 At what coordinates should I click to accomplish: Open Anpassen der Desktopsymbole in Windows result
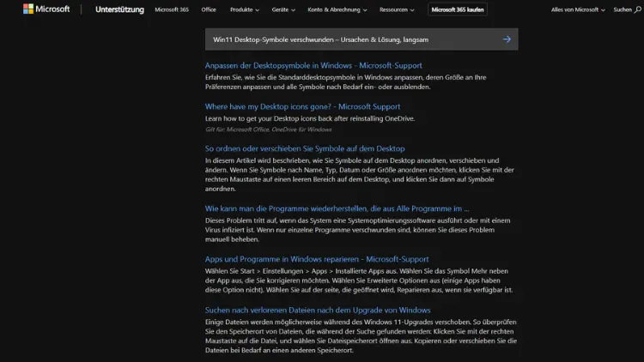(x=313, y=65)
